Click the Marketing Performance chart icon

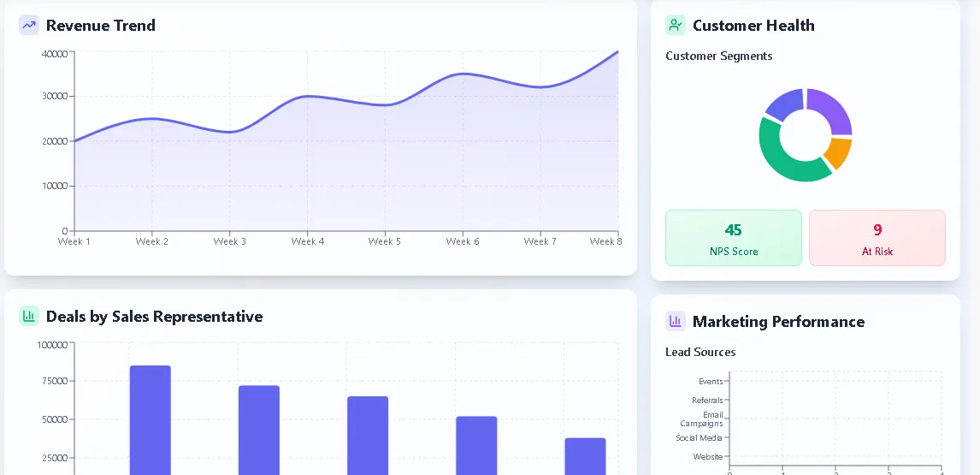(x=676, y=321)
